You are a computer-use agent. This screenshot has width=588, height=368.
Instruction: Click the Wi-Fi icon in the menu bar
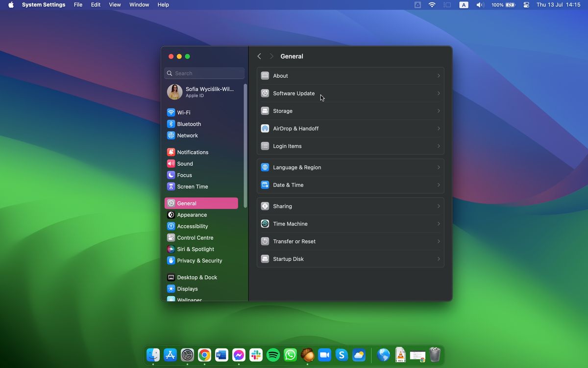[432, 5]
